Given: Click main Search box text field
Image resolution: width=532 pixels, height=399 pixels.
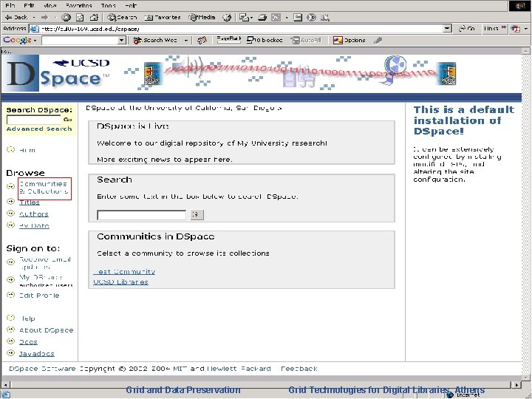Looking at the screenshot, I should pyautogui.click(x=141, y=215).
